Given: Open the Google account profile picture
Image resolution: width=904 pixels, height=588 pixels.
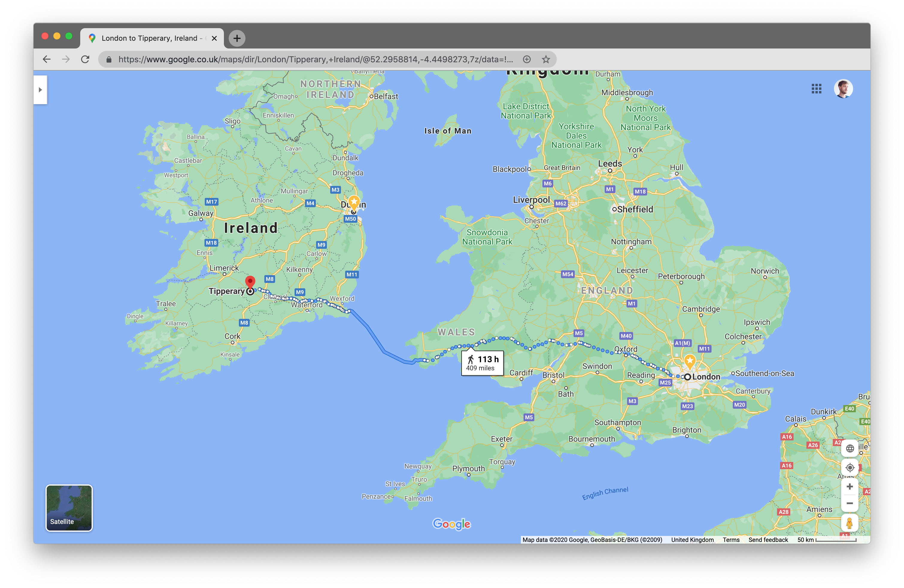Looking at the screenshot, I should 843,89.
